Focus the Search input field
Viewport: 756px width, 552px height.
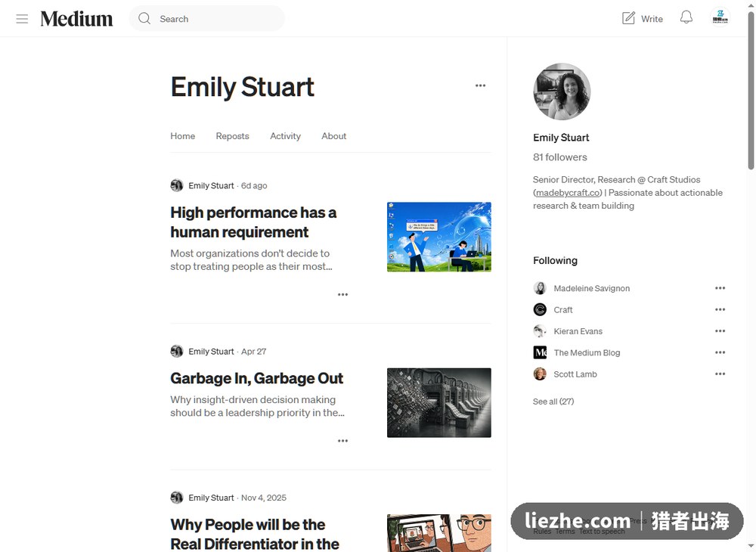[x=206, y=18]
